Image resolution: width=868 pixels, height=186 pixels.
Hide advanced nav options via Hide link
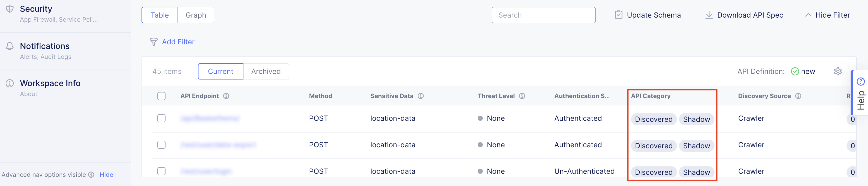tap(107, 175)
